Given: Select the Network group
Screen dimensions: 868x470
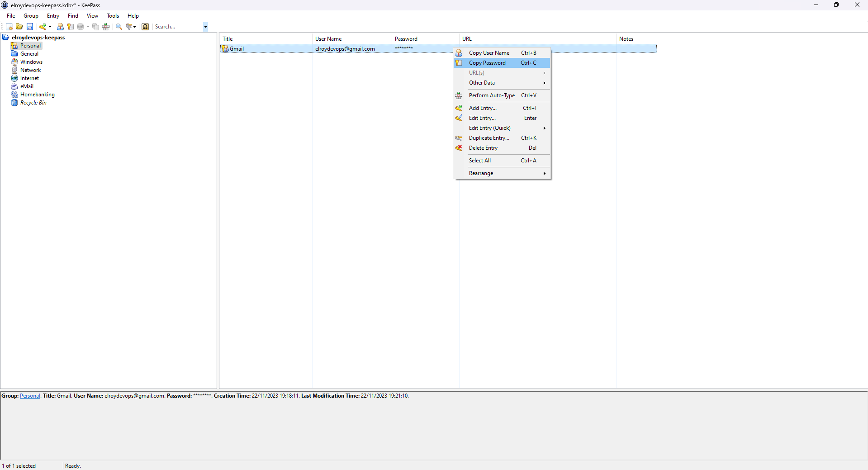Looking at the screenshot, I should click(x=30, y=70).
